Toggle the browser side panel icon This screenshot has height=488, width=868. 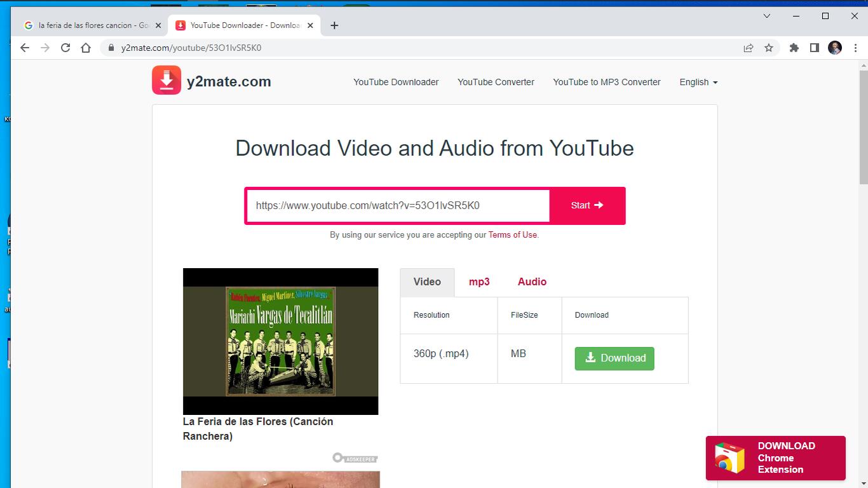pos(814,48)
